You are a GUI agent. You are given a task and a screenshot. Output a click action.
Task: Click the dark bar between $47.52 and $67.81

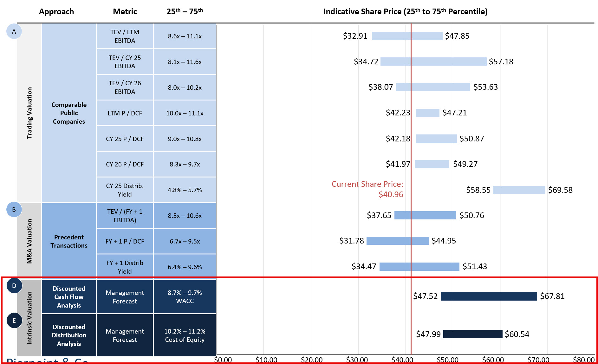[x=489, y=296]
